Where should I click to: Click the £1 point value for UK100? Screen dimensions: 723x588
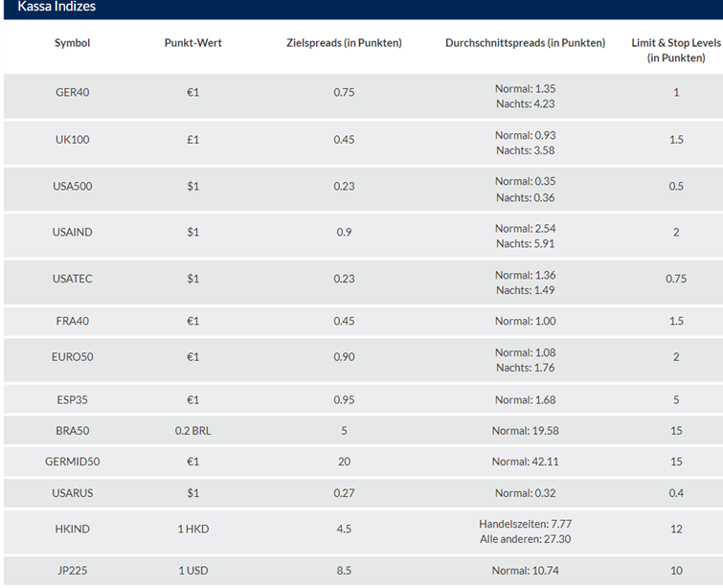coord(193,139)
